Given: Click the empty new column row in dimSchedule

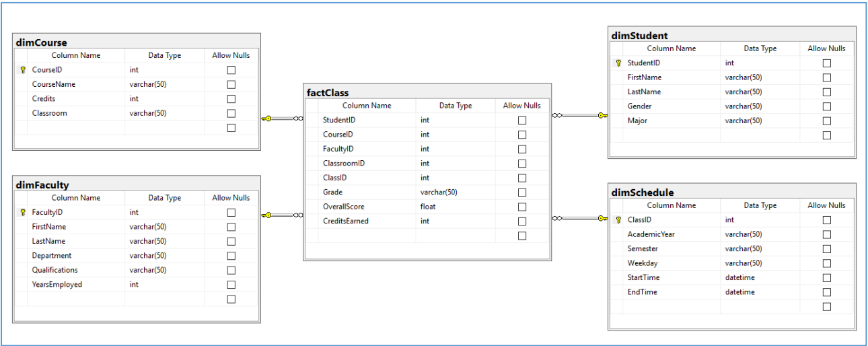Looking at the screenshot, I should coord(732,307).
